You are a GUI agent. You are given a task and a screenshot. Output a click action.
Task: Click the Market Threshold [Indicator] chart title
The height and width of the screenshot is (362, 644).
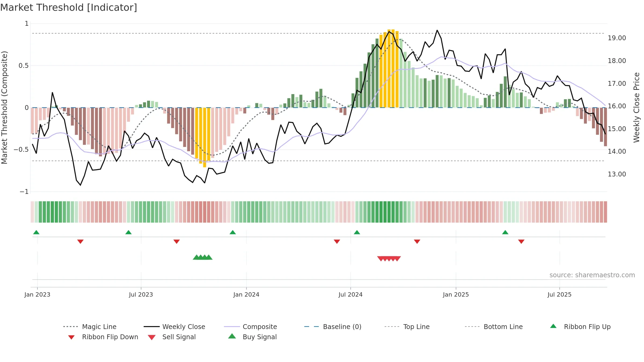(69, 8)
